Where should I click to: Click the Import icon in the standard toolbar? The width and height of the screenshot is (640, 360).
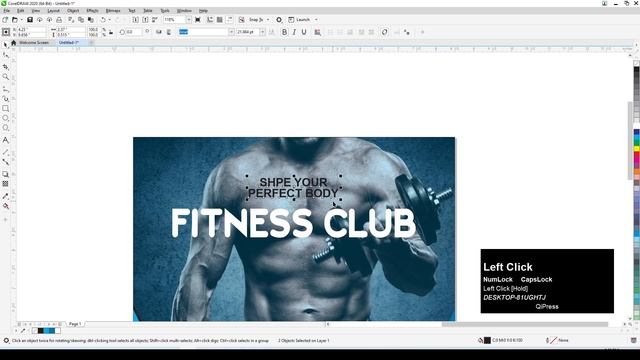tap(136, 20)
